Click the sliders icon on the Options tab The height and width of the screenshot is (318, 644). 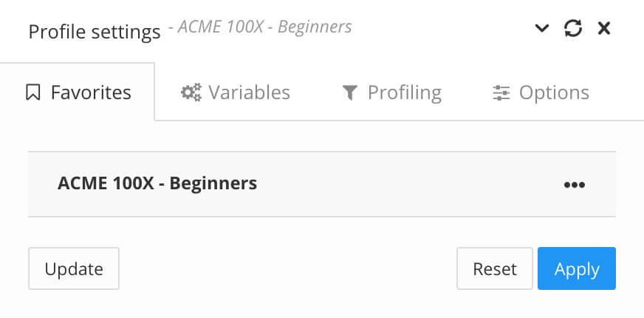point(501,93)
